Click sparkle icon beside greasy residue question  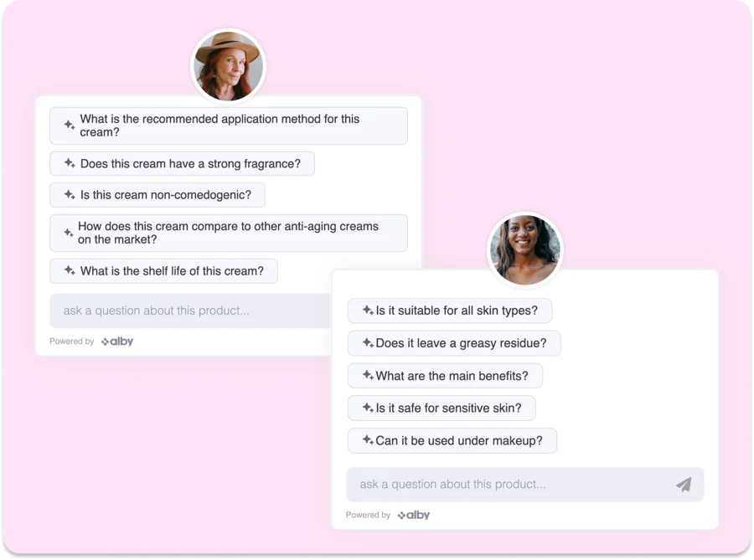pos(368,342)
